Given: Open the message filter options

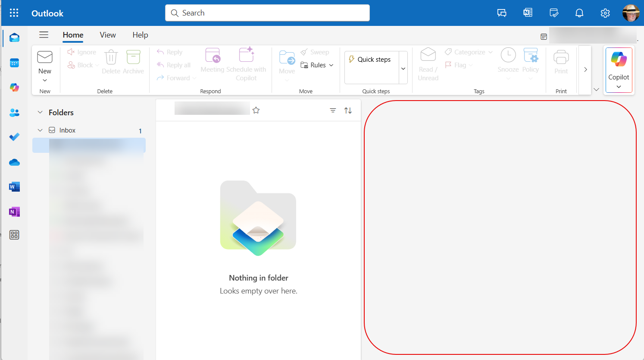Looking at the screenshot, I should click(332, 110).
